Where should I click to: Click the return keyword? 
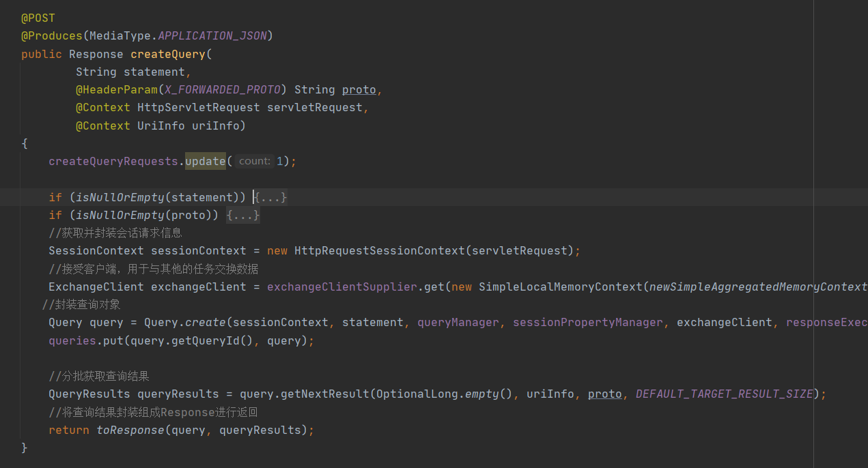[69, 430]
